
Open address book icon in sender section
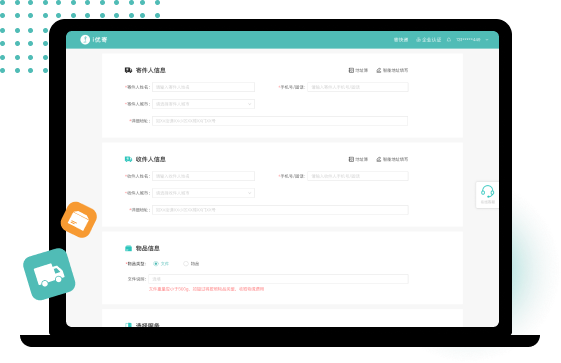click(351, 70)
